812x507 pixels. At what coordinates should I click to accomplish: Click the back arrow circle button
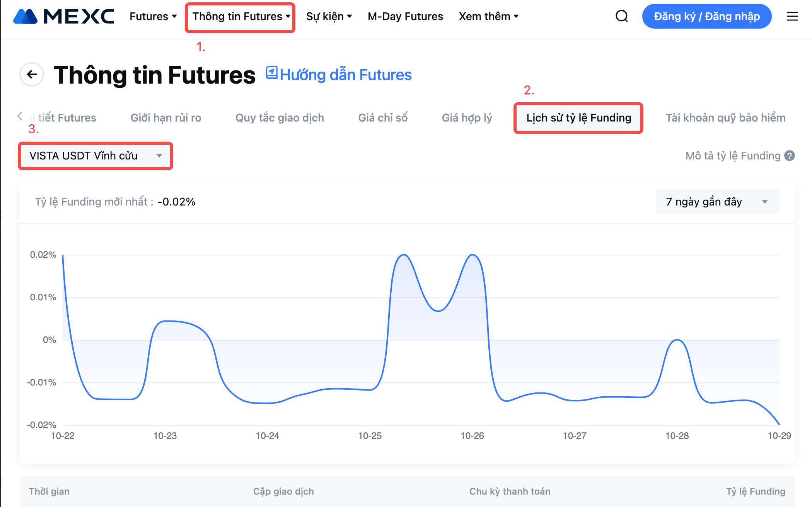click(32, 74)
